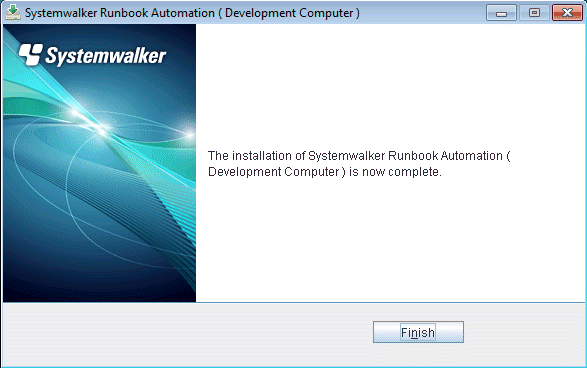Viewport: 587px width, 368px height.
Task: Click the window title text
Action: [192, 13]
